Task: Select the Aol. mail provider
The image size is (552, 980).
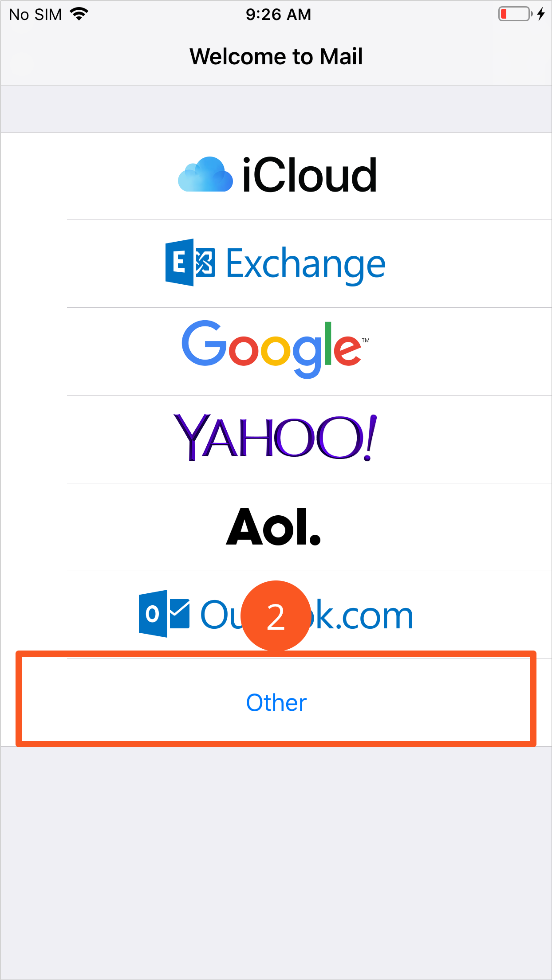Action: click(276, 527)
